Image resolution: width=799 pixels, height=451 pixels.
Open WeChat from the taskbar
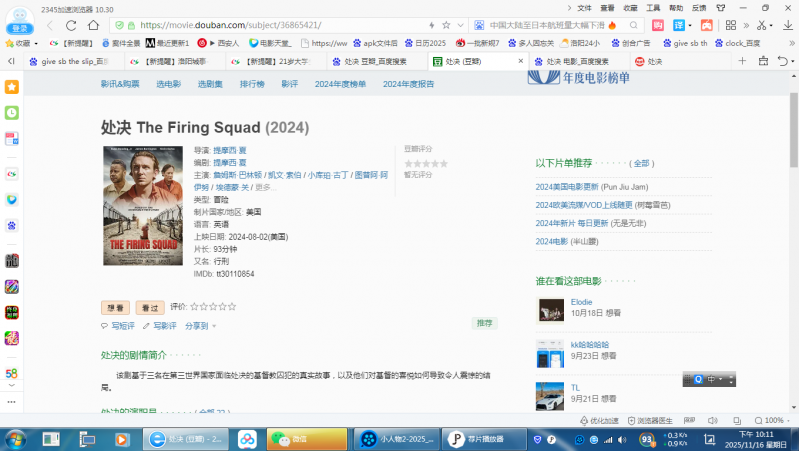click(307, 439)
